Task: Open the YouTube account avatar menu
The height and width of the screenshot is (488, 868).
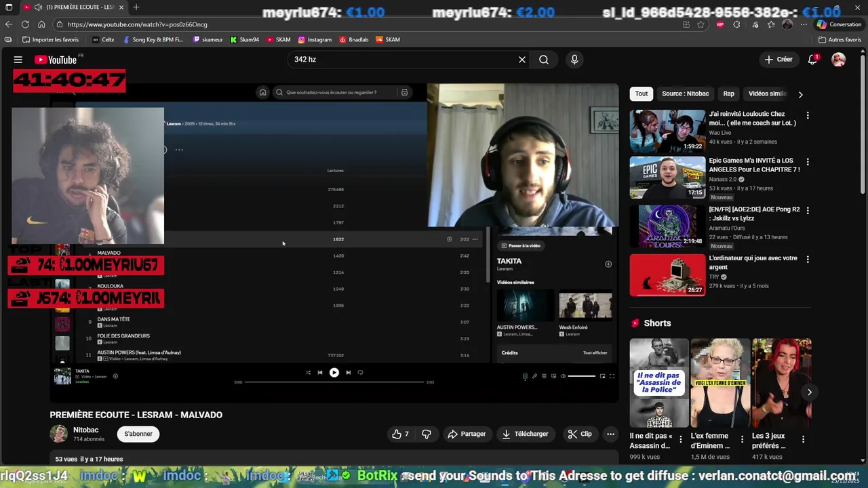Action: (x=839, y=60)
